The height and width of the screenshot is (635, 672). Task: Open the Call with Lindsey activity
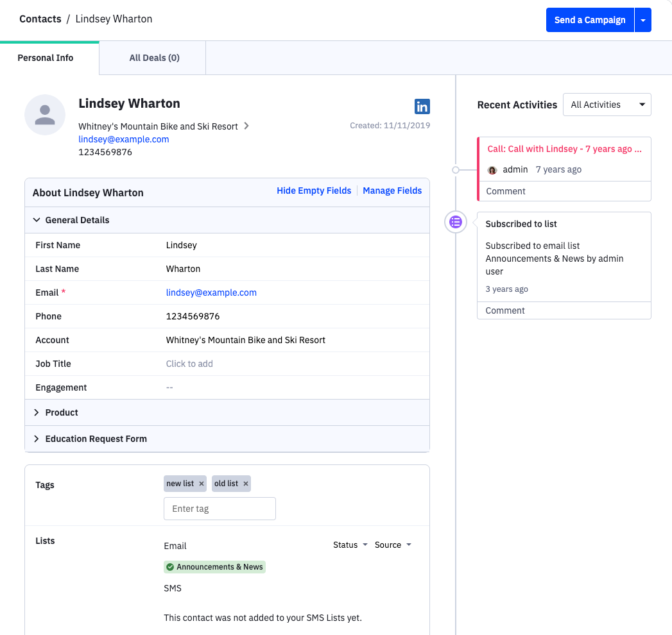[x=564, y=149]
